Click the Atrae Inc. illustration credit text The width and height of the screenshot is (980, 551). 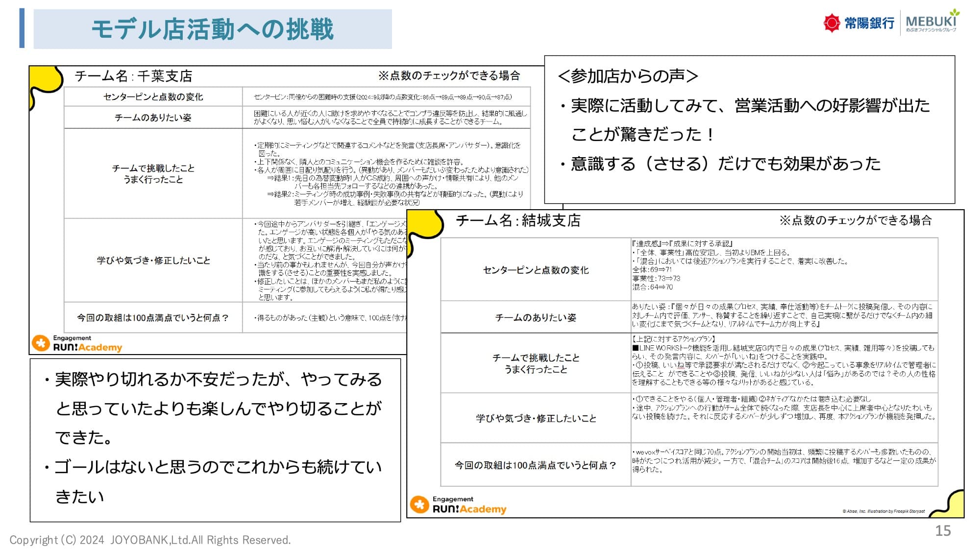(x=883, y=511)
